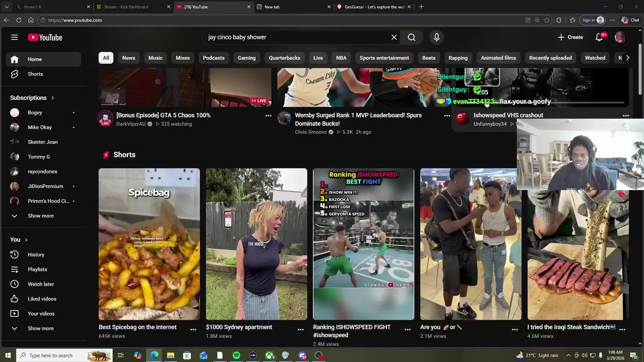
Task: Open the Spicebag short thumbnail
Action: tap(149, 244)
